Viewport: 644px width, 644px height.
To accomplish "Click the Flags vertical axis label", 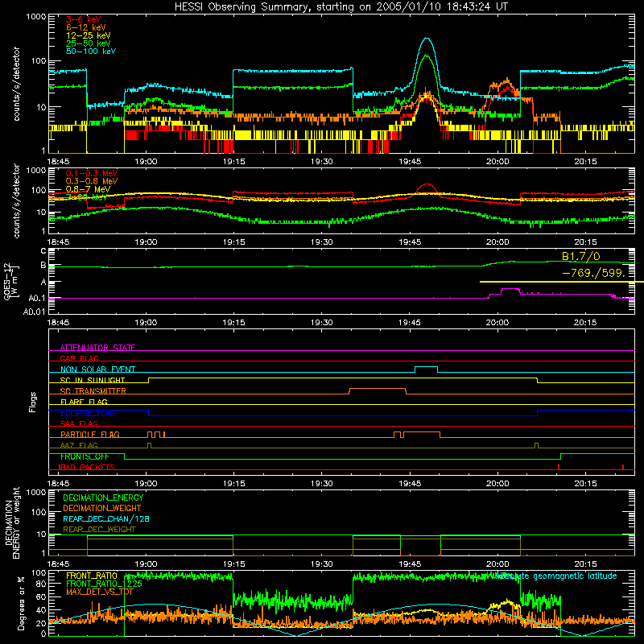I will [33, 402].
